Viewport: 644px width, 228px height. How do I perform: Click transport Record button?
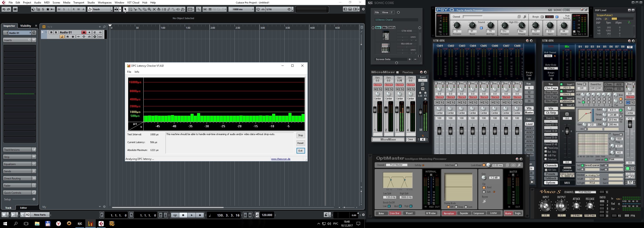point(200,215)
